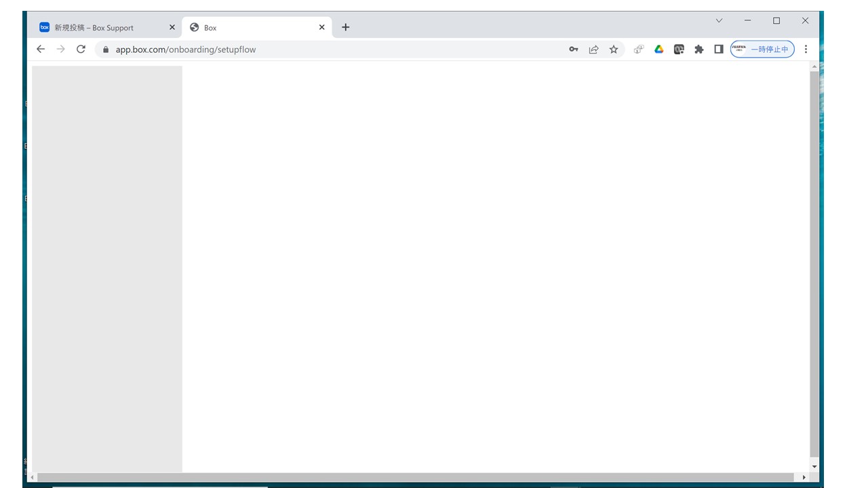
Task: Click the scroll left arrow
Action: pos(32,477)
